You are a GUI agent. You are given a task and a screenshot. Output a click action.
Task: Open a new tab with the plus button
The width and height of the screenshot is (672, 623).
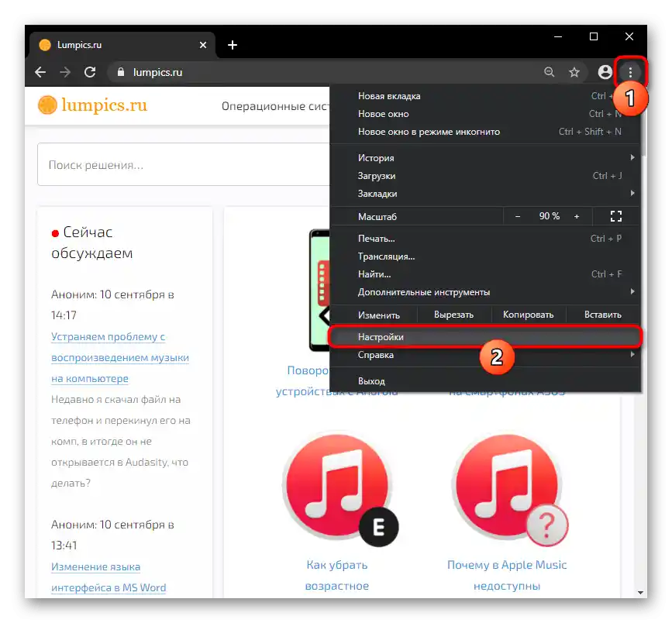(233, 45)
